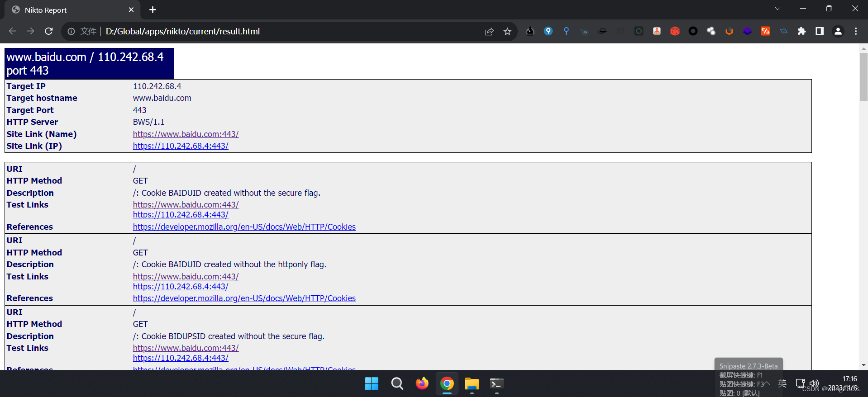
Task: Select the Target hostname value www.baidu.com
Action: tap(162, 98)
